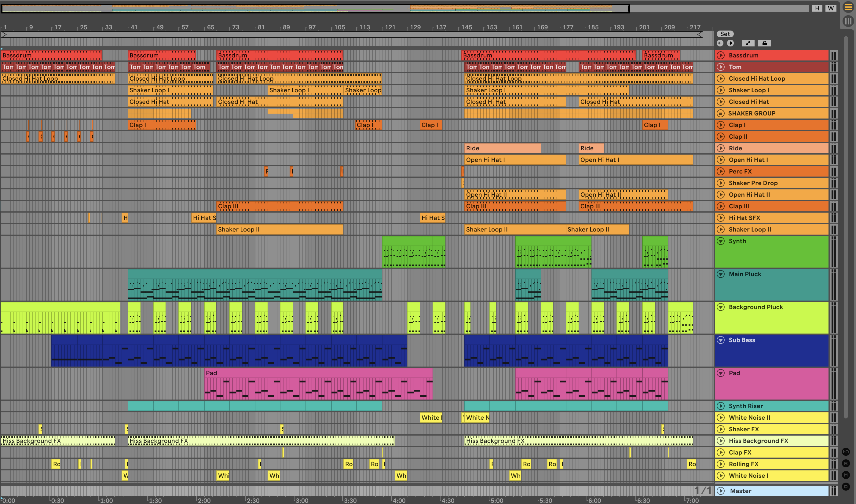The image size is (856, 504).
Task: Collapse the Sub Bass track arrow
Action: (720, 340)
